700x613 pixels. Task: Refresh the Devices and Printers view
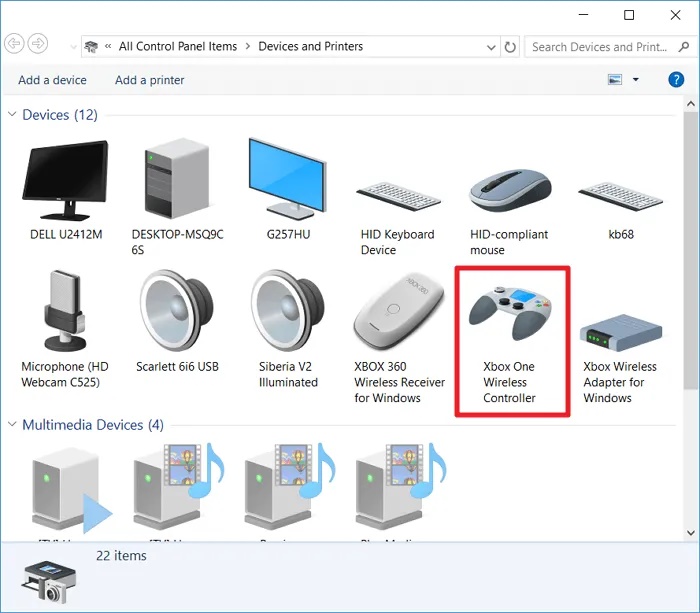(510, 46)
